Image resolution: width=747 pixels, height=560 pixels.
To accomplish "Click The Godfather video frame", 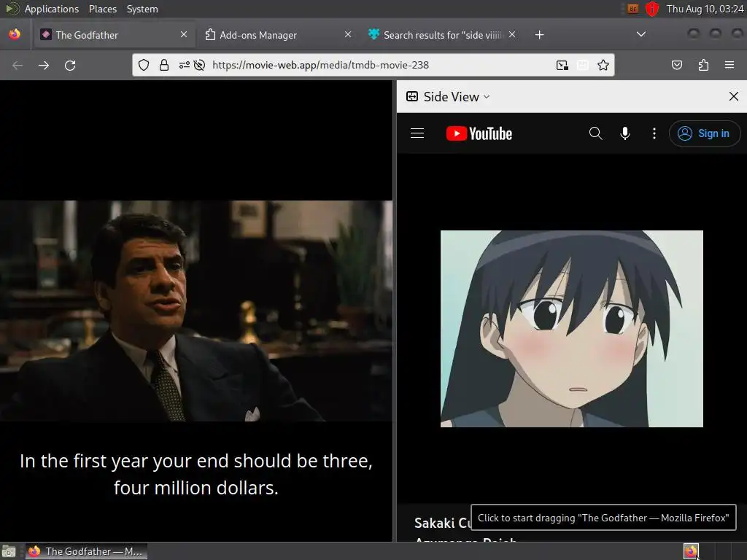I will 196,311.
